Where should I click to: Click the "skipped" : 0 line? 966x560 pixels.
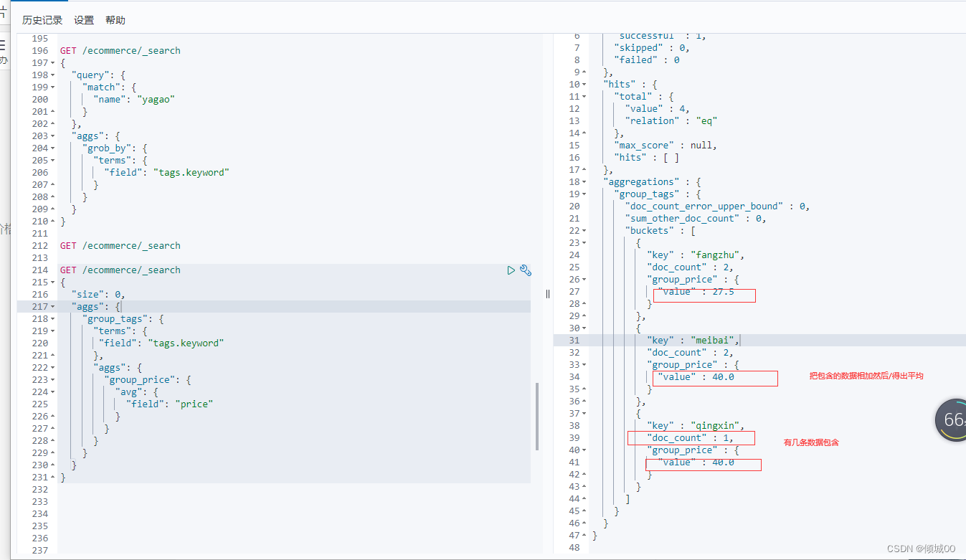tap(652, 48)
